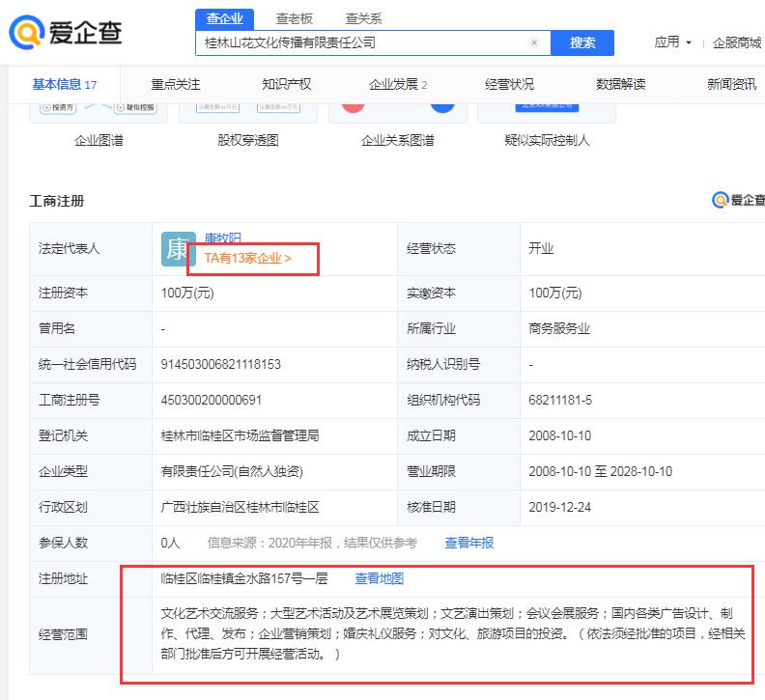Viewport: 765px width, 700px height.
Task: Click business term 2008-10-10 至 2028-10-10
Action: point(600,472)
